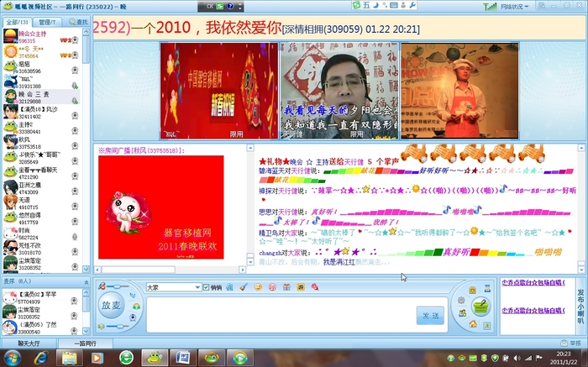This screenshot has width=588, height=367.
Task: Select 《演员05》了然 in the mic queue
Action: tap(41, 328)
